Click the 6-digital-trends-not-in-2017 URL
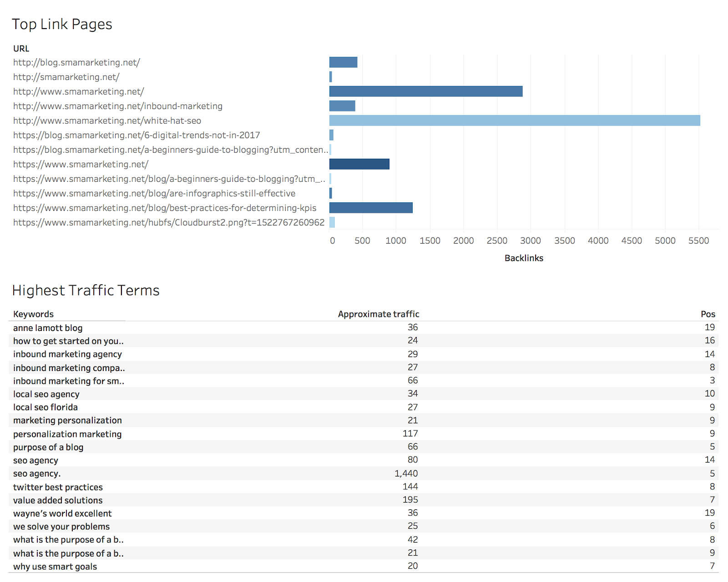The height and width of the screenshot is (582, 728). 136,135
